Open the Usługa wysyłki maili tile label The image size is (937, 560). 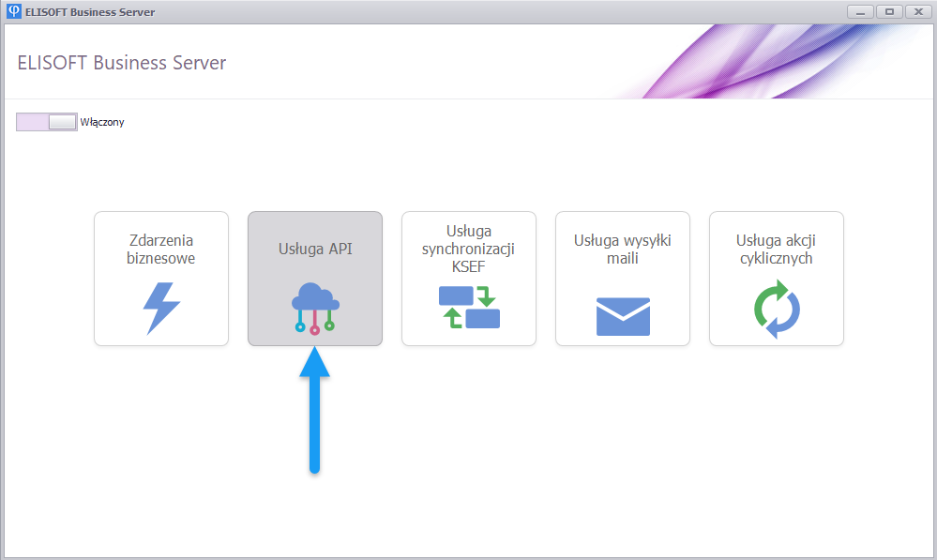pyautogui.click(x=623, y=250)
